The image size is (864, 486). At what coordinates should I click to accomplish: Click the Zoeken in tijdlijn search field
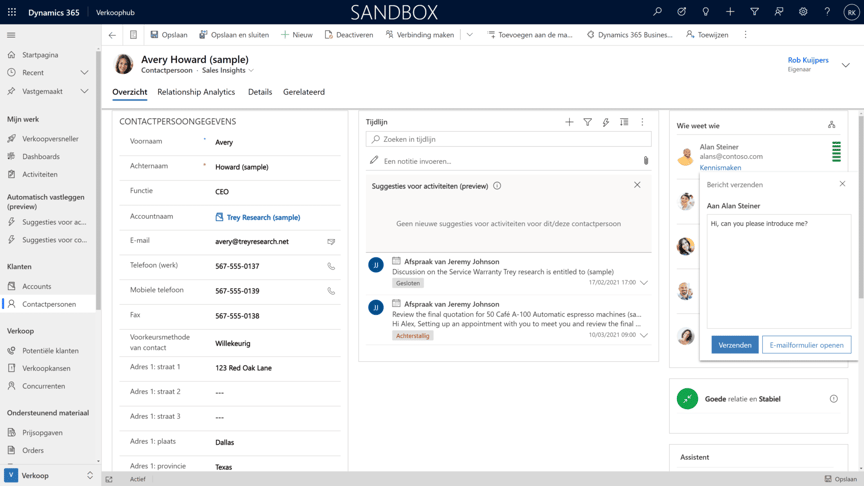[509, 139]
